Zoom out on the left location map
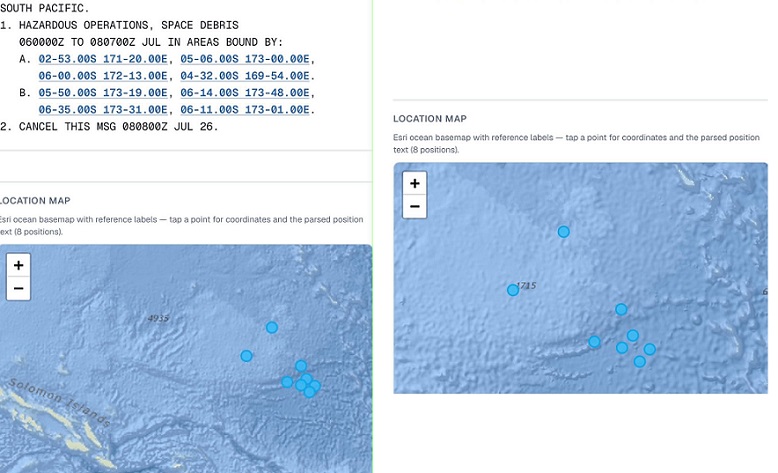 (x=18, y=288)
